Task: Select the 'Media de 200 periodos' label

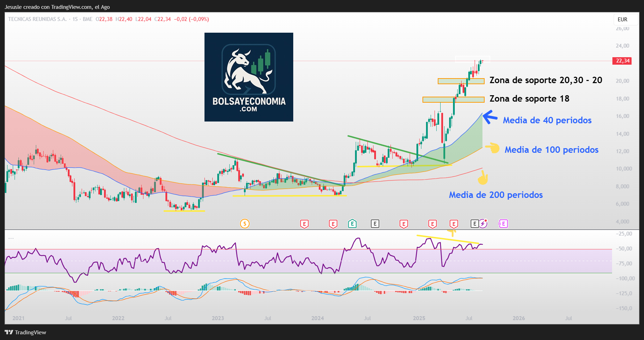Action: click(496, 195)
